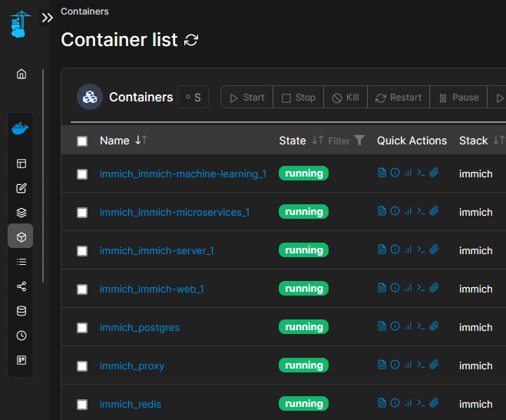
Task: Open immich_postgres container link
Action: (140, 327)
